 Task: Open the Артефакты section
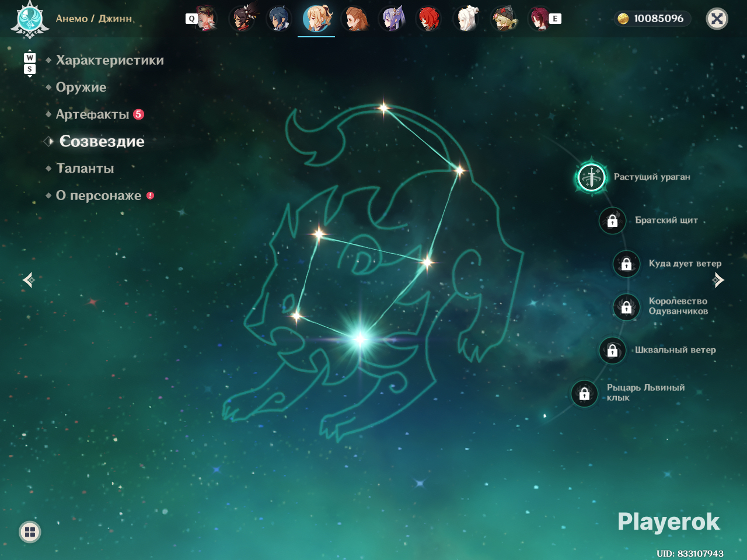pos(92,114)
